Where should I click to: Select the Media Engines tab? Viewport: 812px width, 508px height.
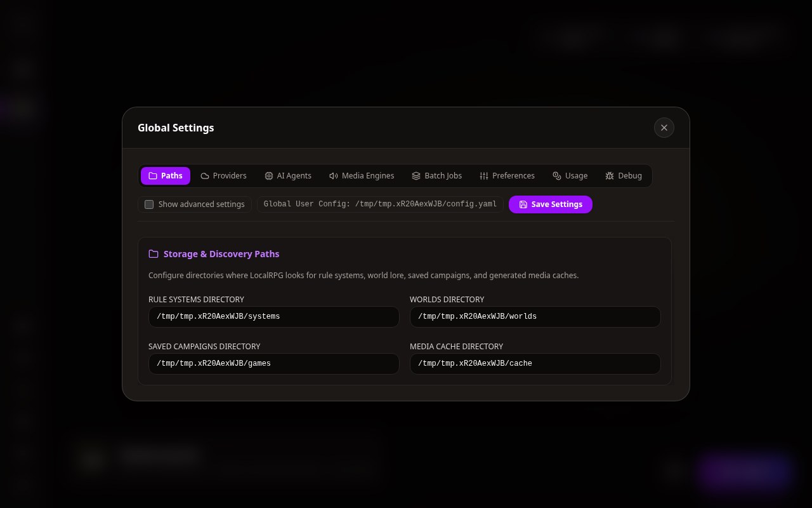(362, 176)
